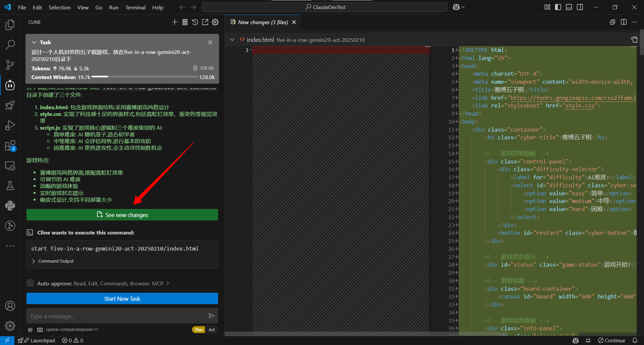644x345 pixels.
Task: Click errors and warnings count in status bar
Action: (x=72, y=340)
